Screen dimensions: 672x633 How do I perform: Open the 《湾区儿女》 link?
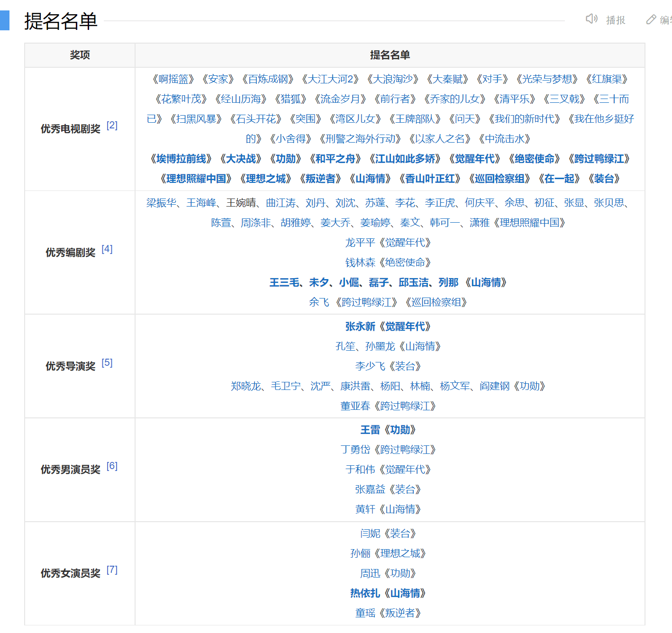point(355,119)
